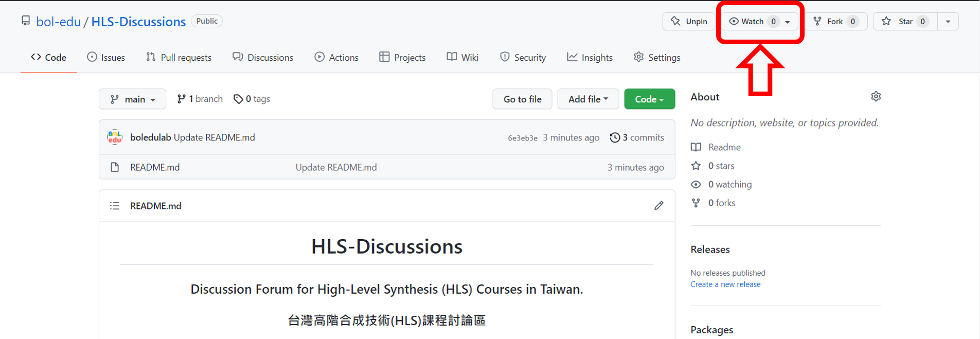The height and width of the screenshot is (339, 980).
Task: Open the Insights tab
Action: (590, 57)
